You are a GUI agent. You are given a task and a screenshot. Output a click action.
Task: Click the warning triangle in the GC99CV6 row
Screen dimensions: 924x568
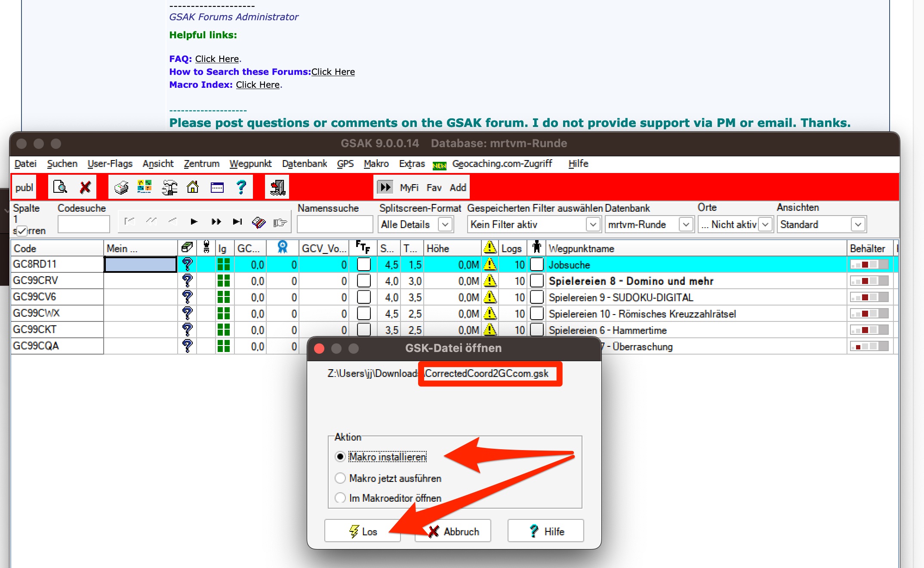pos(490,297)
